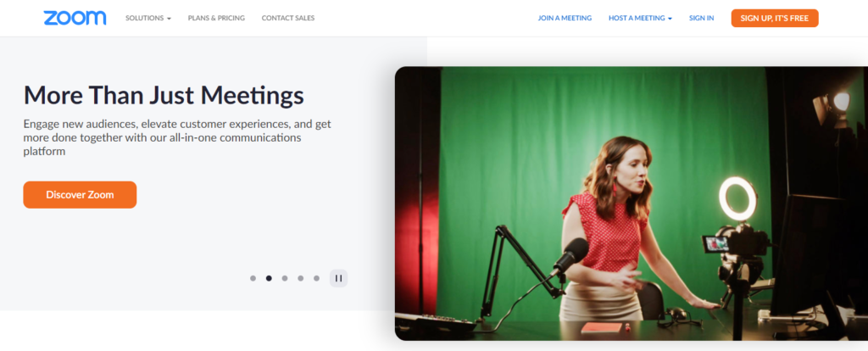Switch to the last carousel dot

coord(316,278)
